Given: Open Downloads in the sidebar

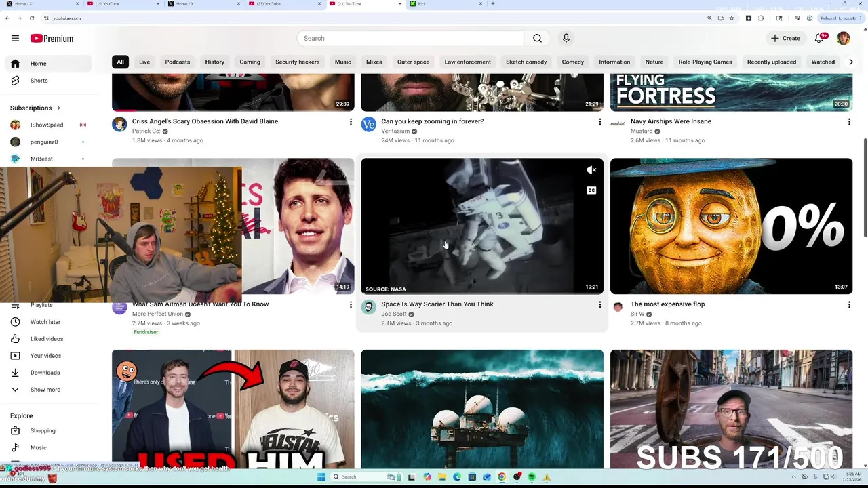Looking at the screenshot, I should click(x=47, y=373).
